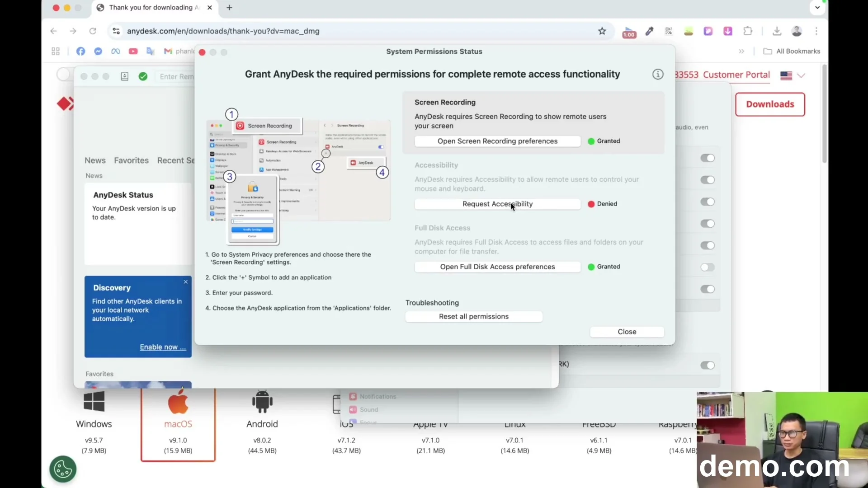The height and width of the screenshot is (488, 868).
Task: Click the Request Accessibility button
Action: pos(497,204)
